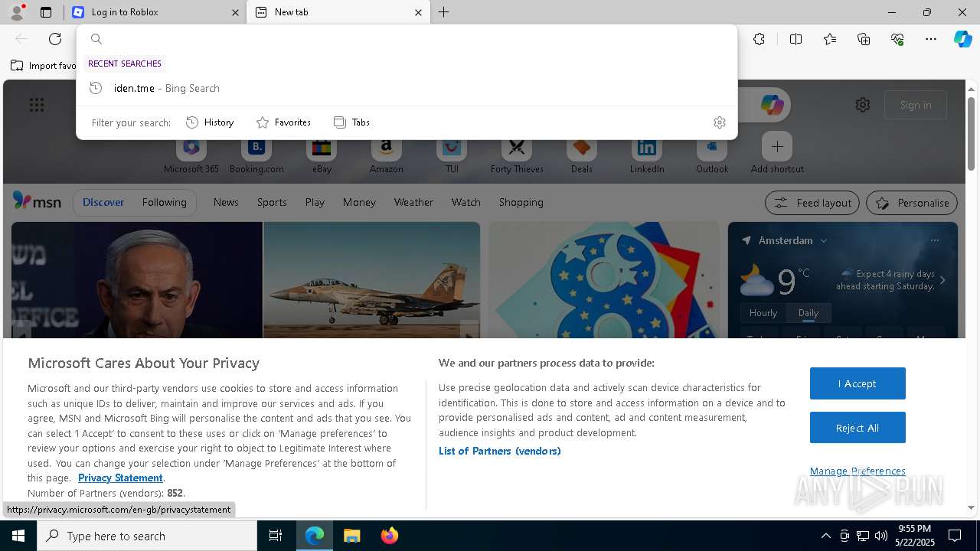Open address bar search settings gear
The width and height of the screenshot is (980, 551).
point(719,122)
